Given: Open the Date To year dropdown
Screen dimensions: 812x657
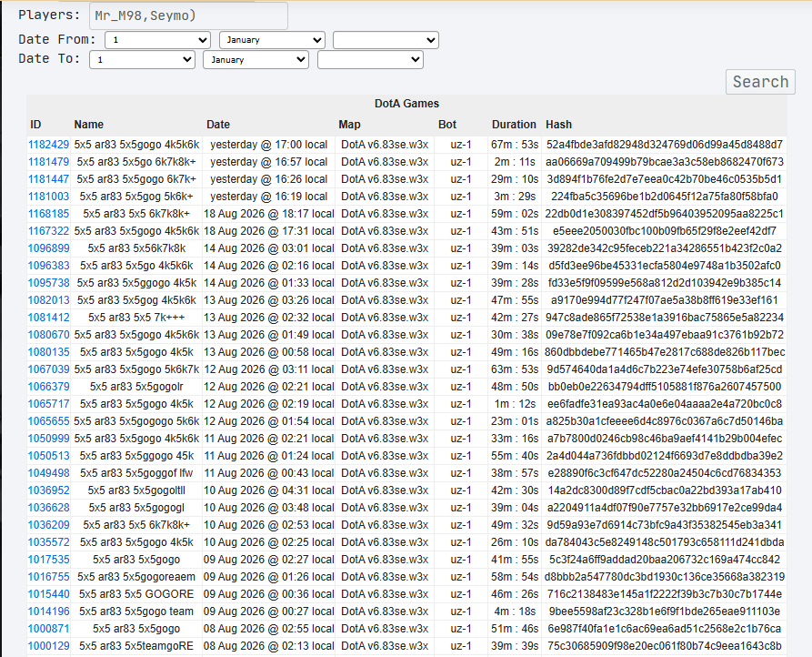Looking at the screenshot, I should [370, 59].
